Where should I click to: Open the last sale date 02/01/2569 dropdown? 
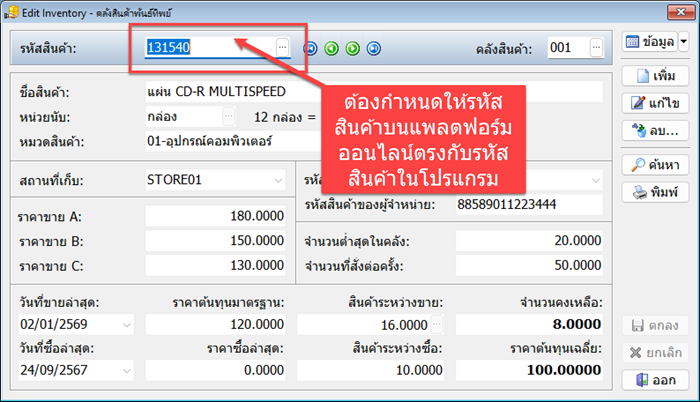click(x=126, y=325)
